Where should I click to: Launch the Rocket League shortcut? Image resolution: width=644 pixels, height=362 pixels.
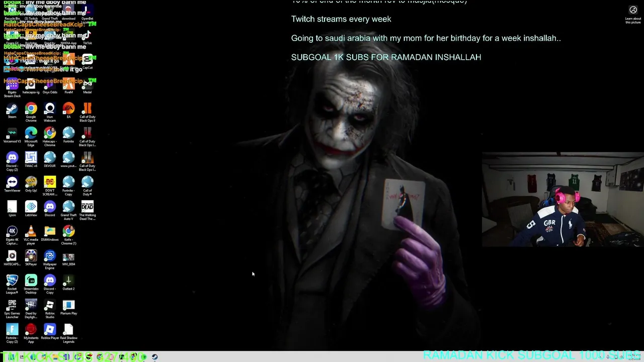tap(12, 285)
